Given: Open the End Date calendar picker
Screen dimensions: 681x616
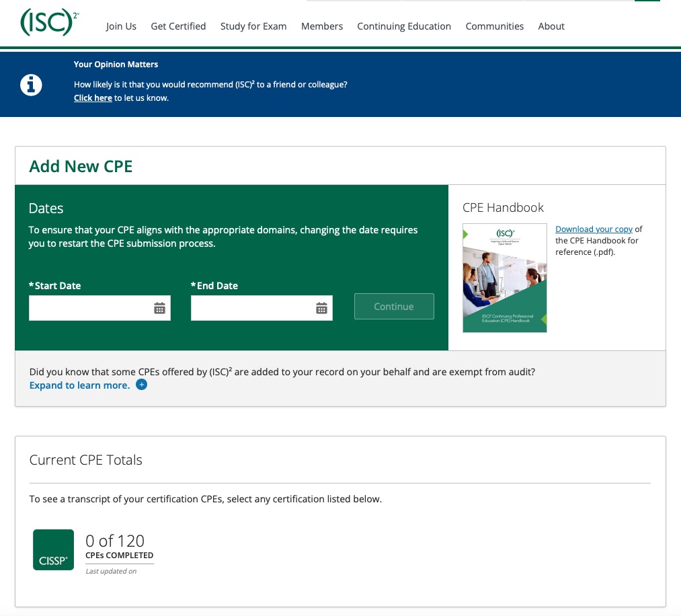Looking at the screenshot, I should click(x=321, y=309).
